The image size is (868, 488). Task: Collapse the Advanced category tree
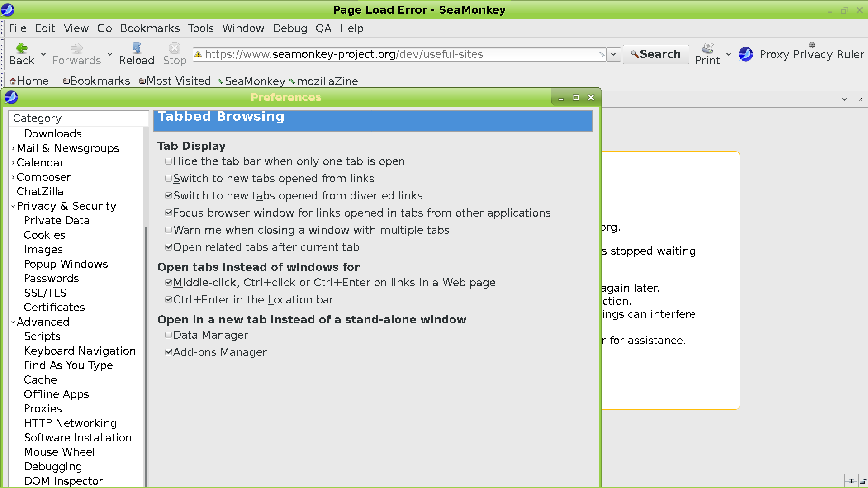click(13, 322)
